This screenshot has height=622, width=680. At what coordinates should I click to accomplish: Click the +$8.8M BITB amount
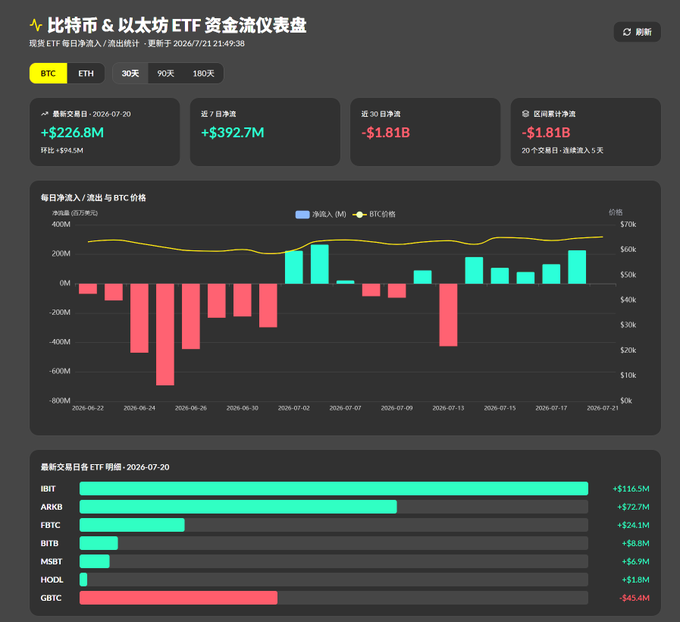635,543
